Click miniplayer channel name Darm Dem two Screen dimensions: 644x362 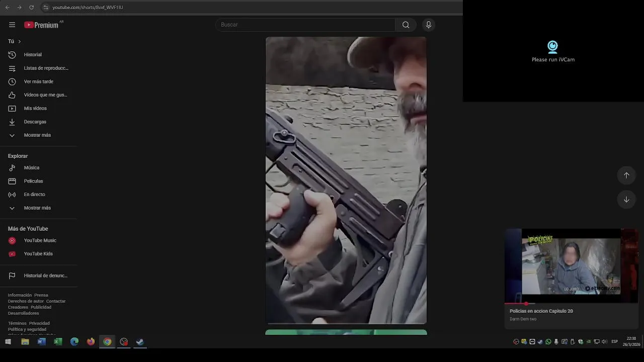tap(523, 319)
